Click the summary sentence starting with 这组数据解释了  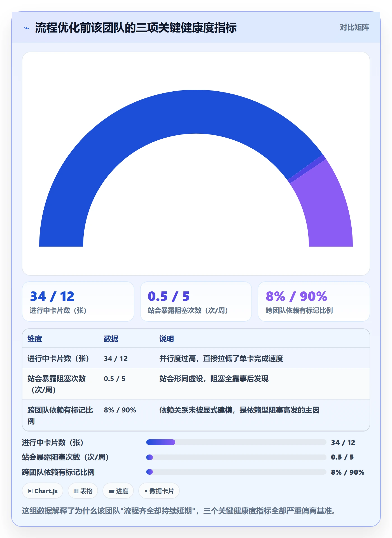tap(179, 511)
